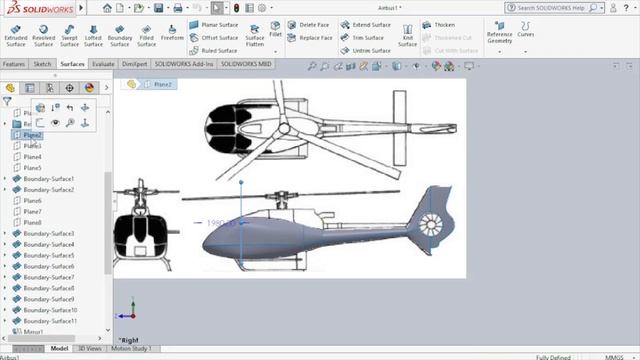
Task: Open the FeatureManager design tree tab
Action: (x=10, y=88)
